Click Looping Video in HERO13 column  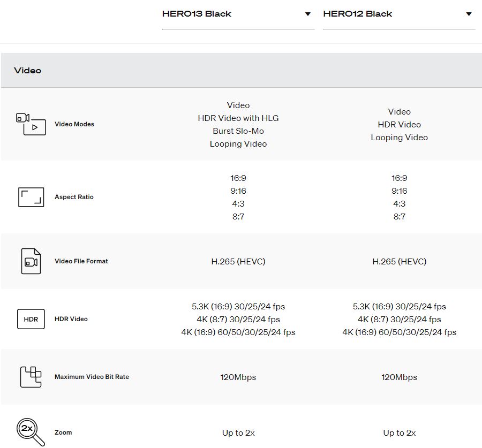238,144
